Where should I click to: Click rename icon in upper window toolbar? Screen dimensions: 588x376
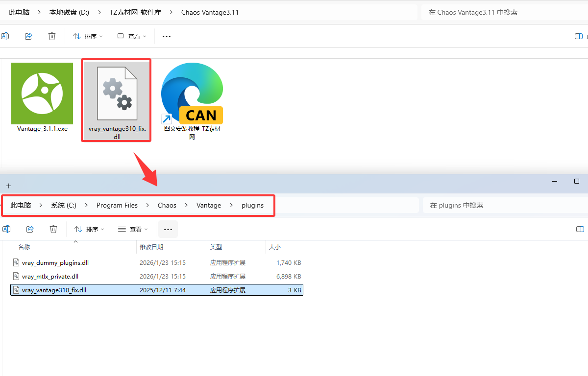coord(5,36)
